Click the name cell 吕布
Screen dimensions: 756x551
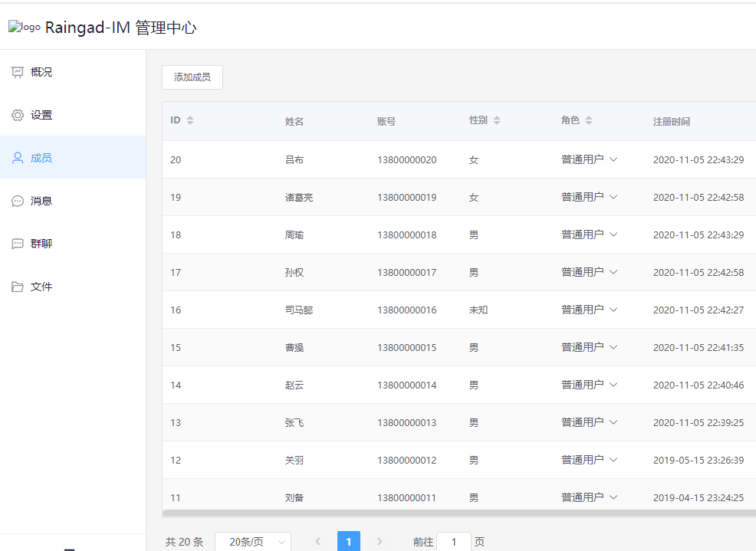click(x=294, y=160)
